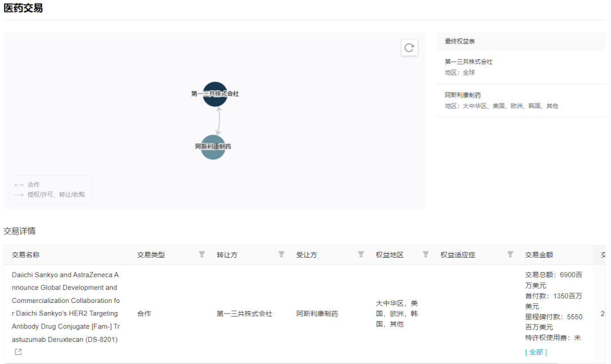Click the 特许权使用费 text

point(553,337)
